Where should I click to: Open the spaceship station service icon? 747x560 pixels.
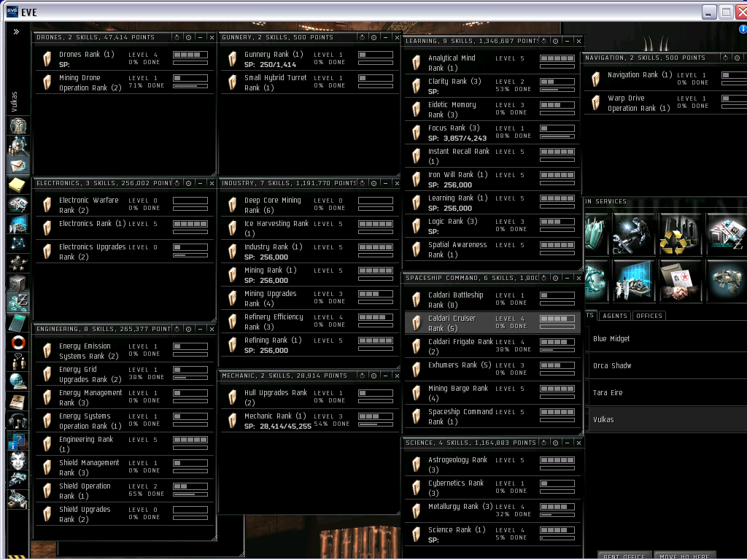(x=727, y=281)
